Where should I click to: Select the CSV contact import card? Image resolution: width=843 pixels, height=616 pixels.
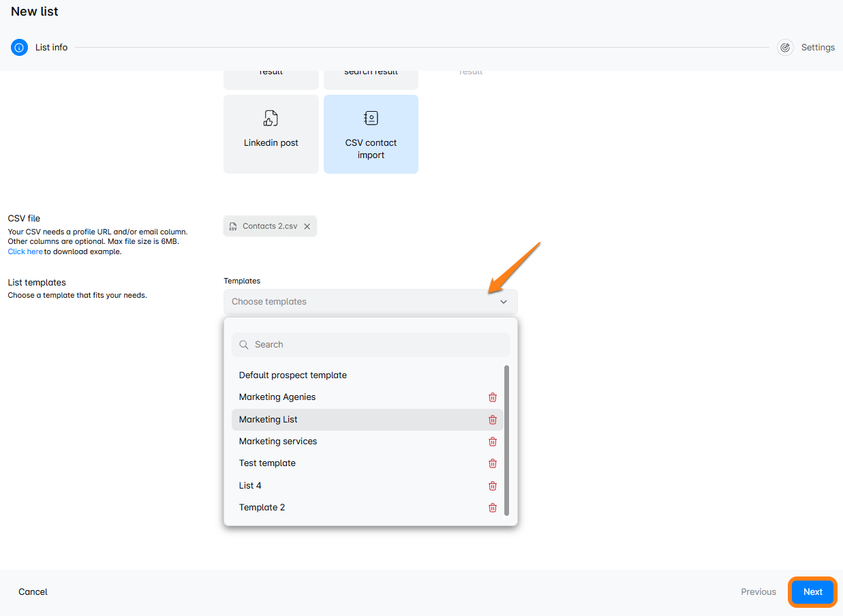coord(371,134)
